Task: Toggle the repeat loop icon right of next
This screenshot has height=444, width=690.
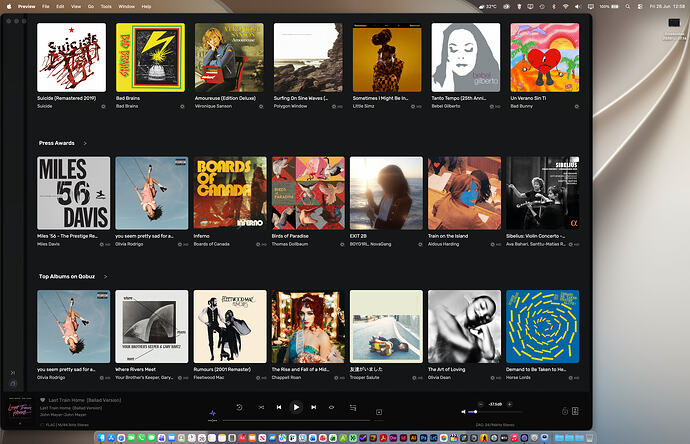Action: tap(331, 407)
